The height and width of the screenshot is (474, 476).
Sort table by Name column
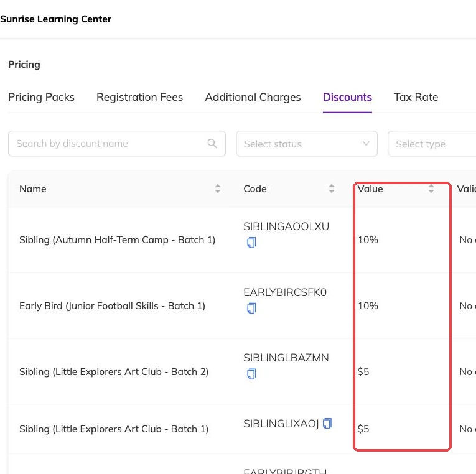click(217, 188)
